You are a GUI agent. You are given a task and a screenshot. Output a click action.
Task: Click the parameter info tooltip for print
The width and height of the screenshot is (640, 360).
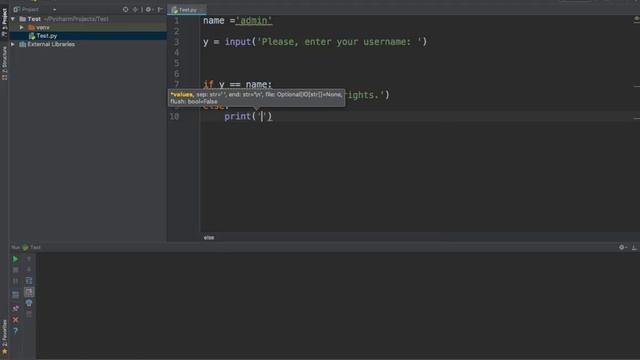coord(256,98)
